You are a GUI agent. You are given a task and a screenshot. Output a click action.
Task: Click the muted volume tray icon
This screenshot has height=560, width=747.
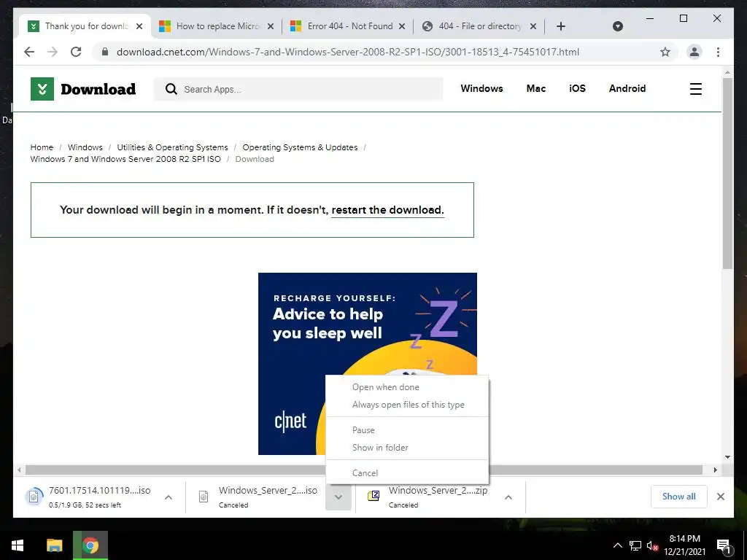(x=652, y=545)
